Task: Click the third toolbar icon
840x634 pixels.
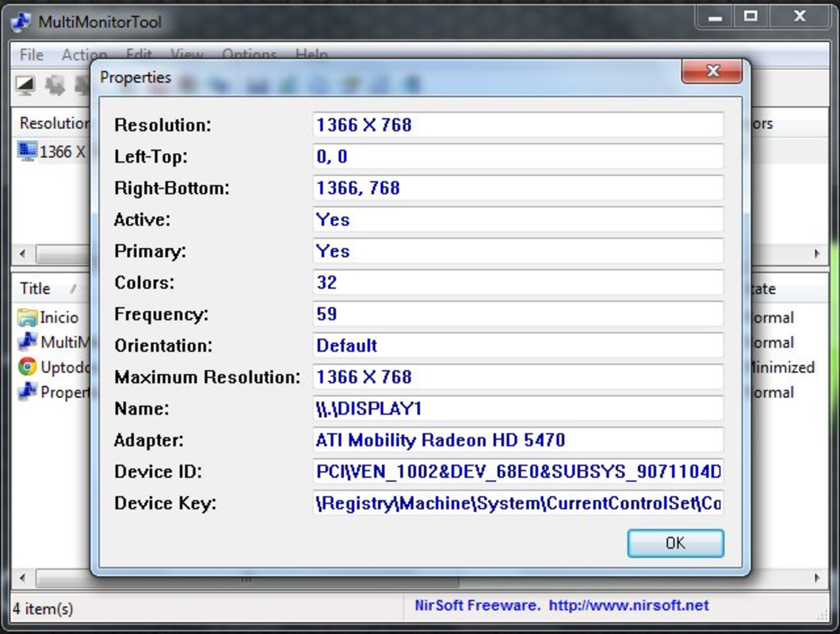Action: coord(83,86)
